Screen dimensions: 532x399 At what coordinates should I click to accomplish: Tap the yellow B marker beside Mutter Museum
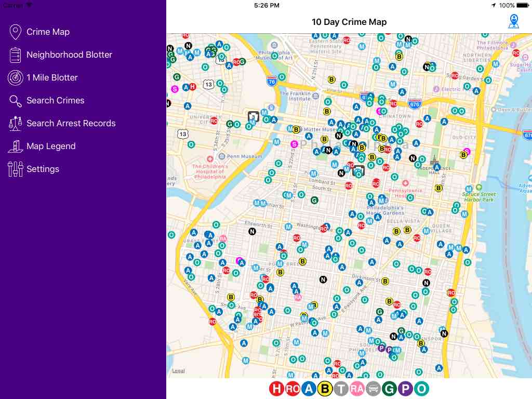[296, 129]
